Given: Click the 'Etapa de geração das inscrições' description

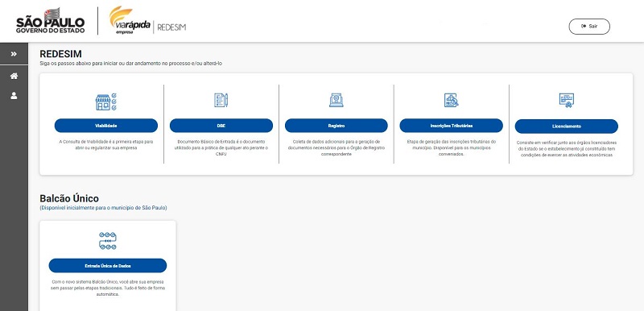Looking at the screenshot, I should click(451, 147).
